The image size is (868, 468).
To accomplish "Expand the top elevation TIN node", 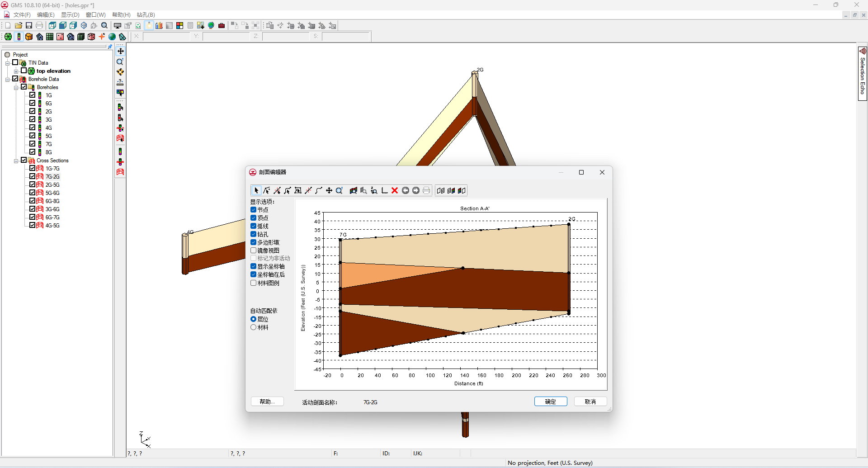I will (x=16, y=71).
